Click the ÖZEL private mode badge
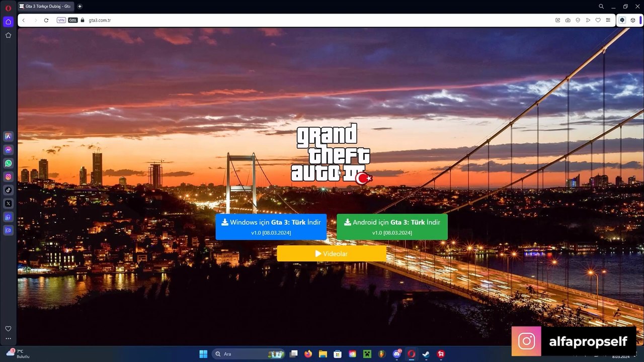The image size is (644, 362). [x=73, y=20]
